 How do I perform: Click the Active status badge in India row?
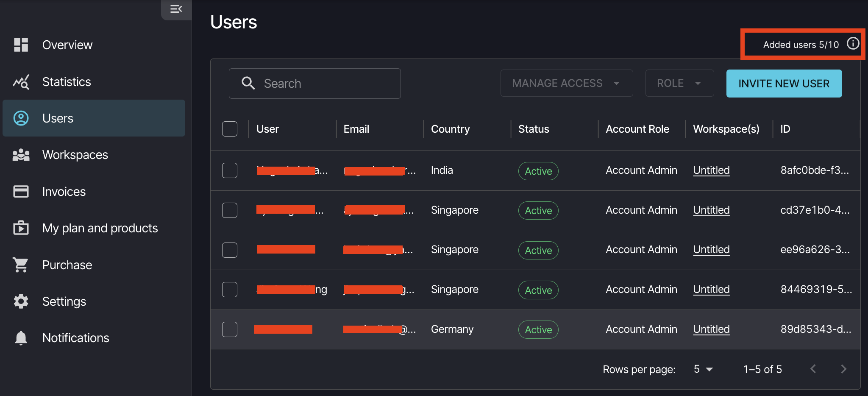tap(538, 171)
